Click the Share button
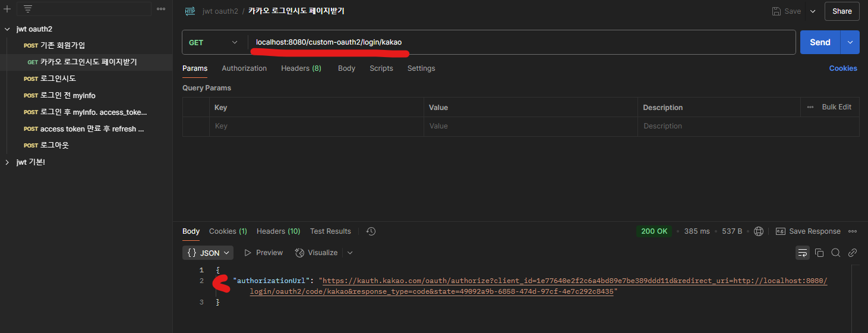 842,11
